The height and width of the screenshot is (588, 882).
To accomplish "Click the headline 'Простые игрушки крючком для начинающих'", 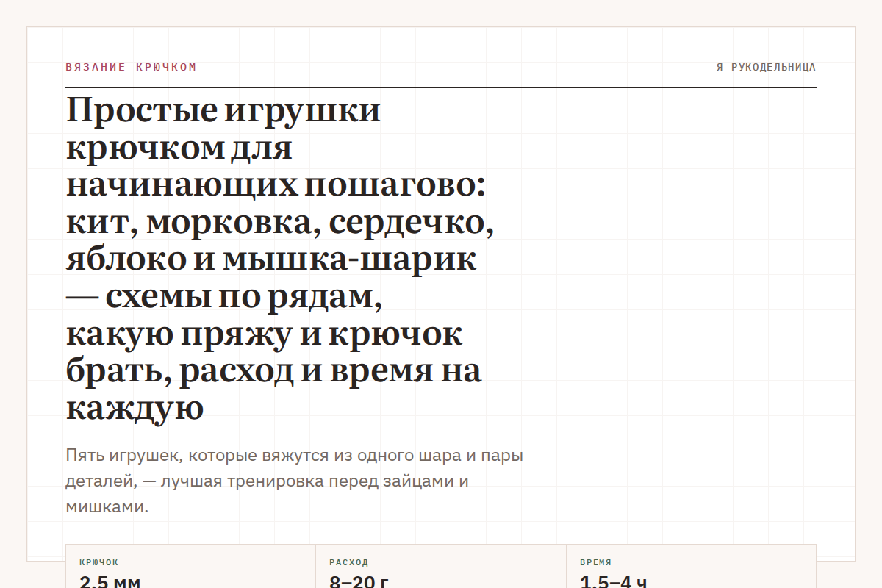I will tap(280, 259).
